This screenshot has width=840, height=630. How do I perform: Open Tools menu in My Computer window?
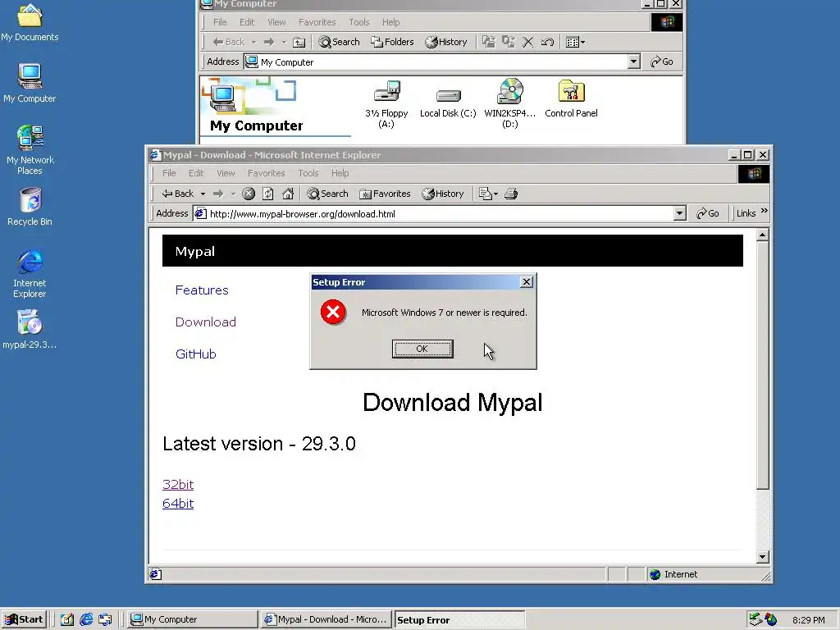[359, 22]
